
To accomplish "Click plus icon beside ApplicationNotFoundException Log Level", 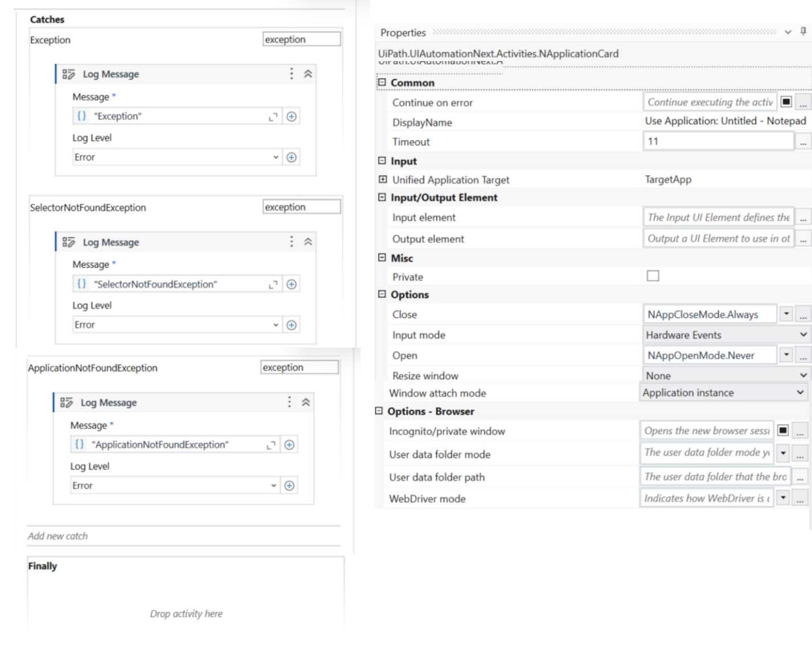I will tap(289, 485).
